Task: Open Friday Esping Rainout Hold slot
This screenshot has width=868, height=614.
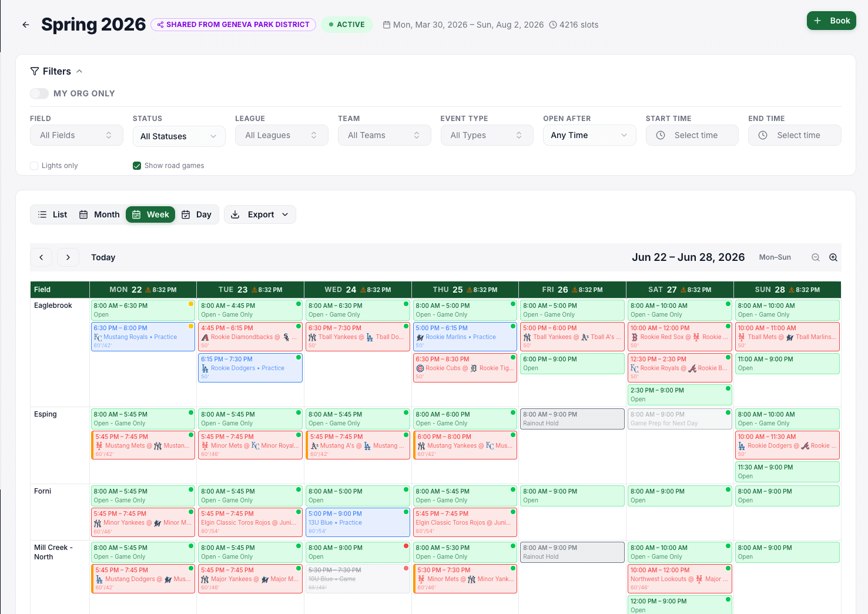Action: pyautogui.click(x=572, y=419)
